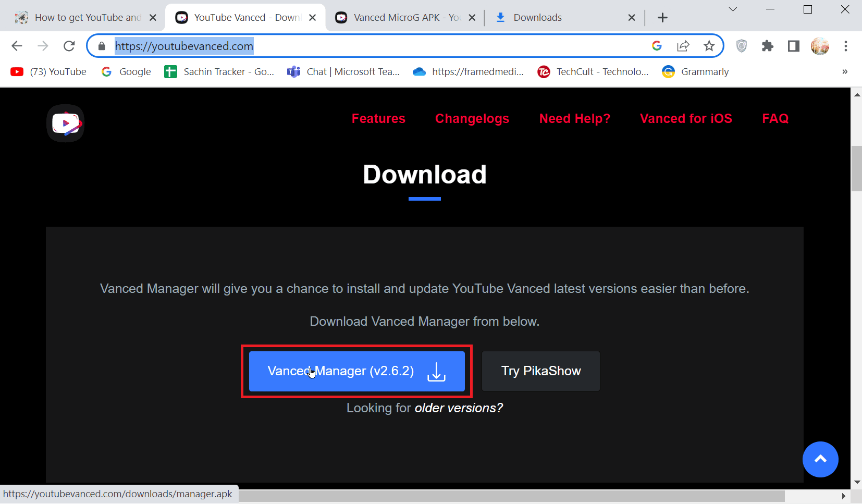The image size is (862, 504).
Task: Download Vanced Manager (v2.6.2)
Action: pyautogui.click(x=357, y=371)
